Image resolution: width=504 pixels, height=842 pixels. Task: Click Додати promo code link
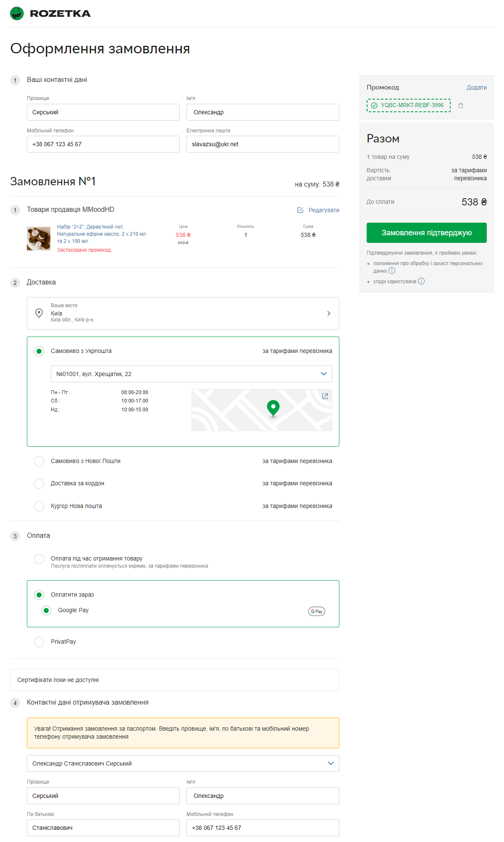coord(477,87)
